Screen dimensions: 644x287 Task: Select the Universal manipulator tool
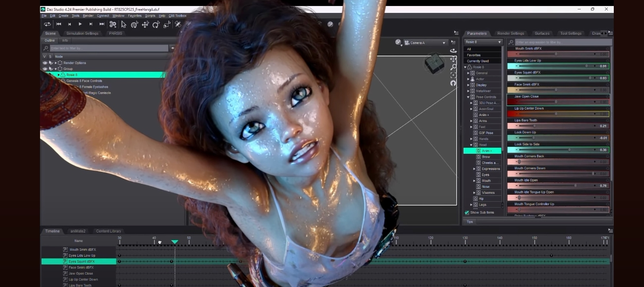click(135, 24)
